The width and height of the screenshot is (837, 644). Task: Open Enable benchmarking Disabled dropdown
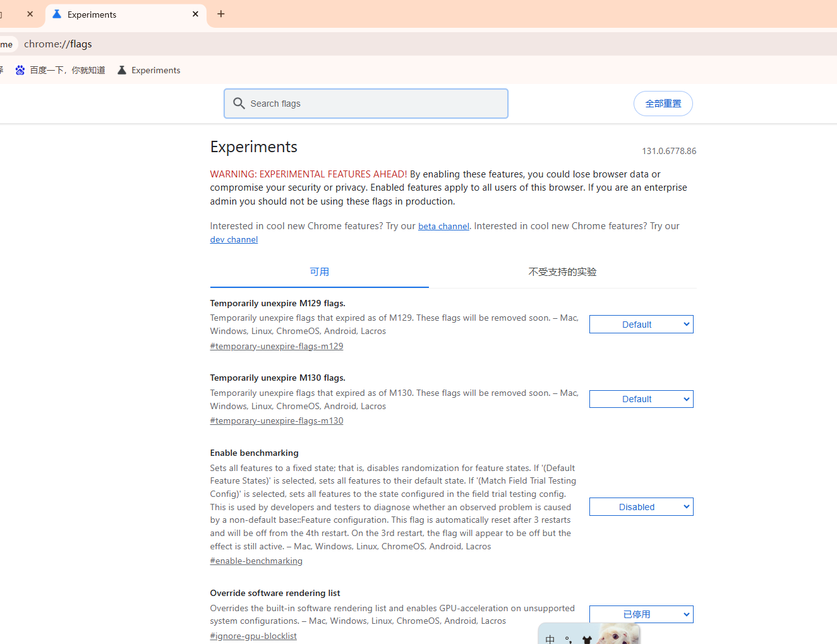(641, 507)
